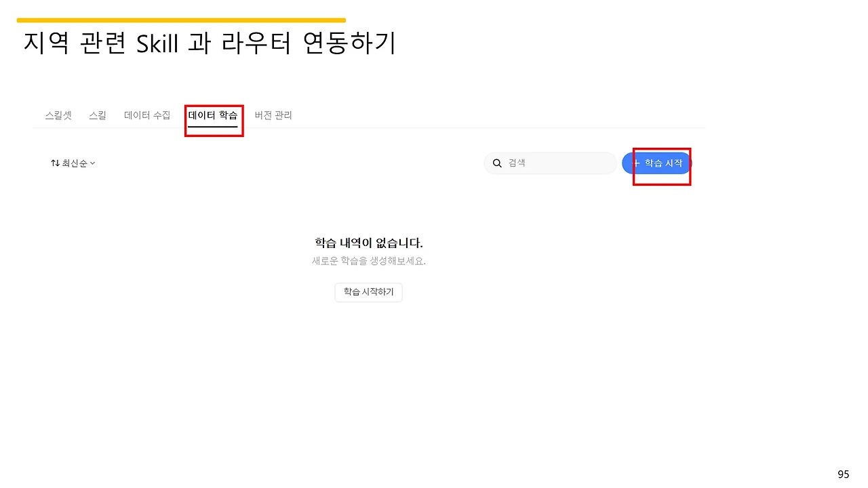
Task: Click the page number 95
Action: 843,473
